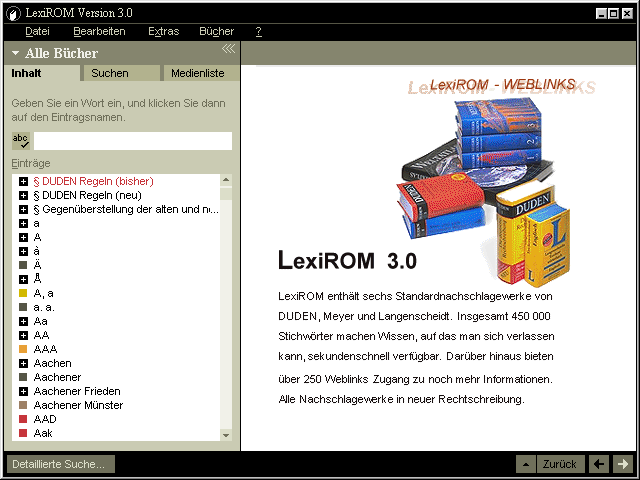Click the red square icon beside Aak
This screenshot has width=640, height=480.
(x=23, y=433)
